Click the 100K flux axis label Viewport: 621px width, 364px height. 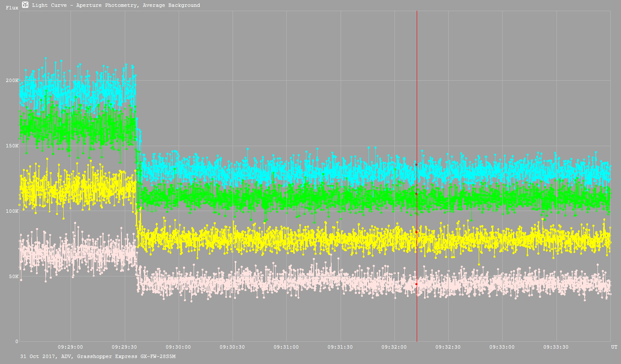12,211
